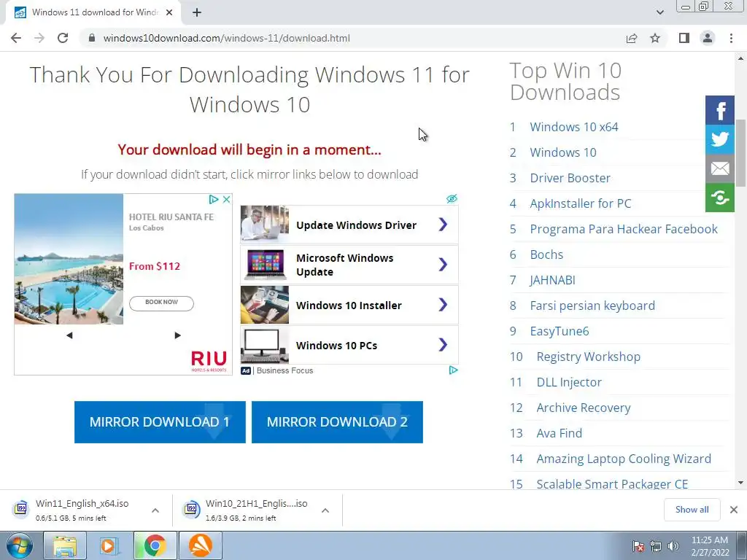
Task: Share this page via share icon
Action: [x=632, y=38]
